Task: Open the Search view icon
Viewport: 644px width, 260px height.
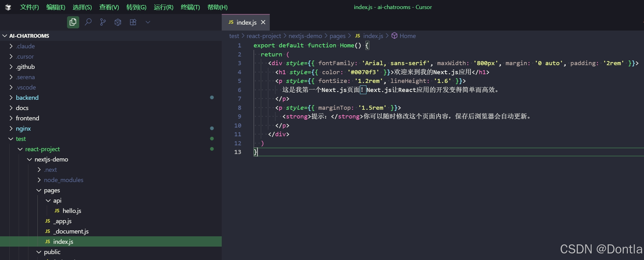Action: tap(88, 22)
